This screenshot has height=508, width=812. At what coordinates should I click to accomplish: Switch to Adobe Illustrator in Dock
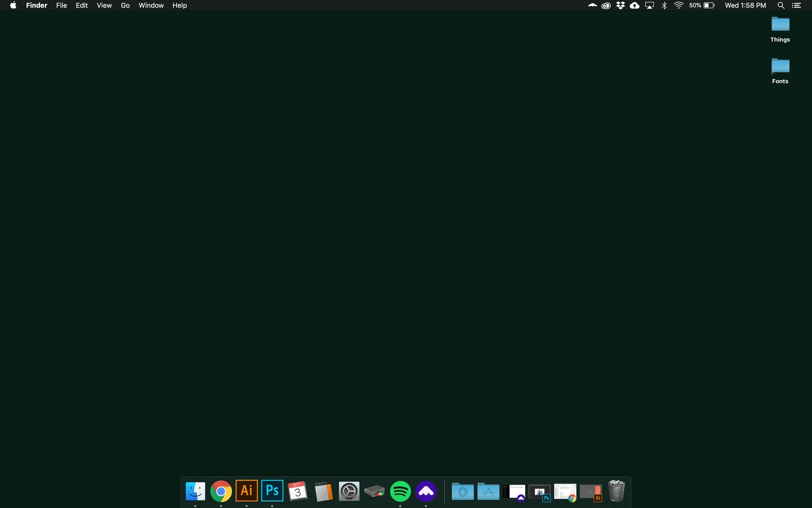(247, 491)
